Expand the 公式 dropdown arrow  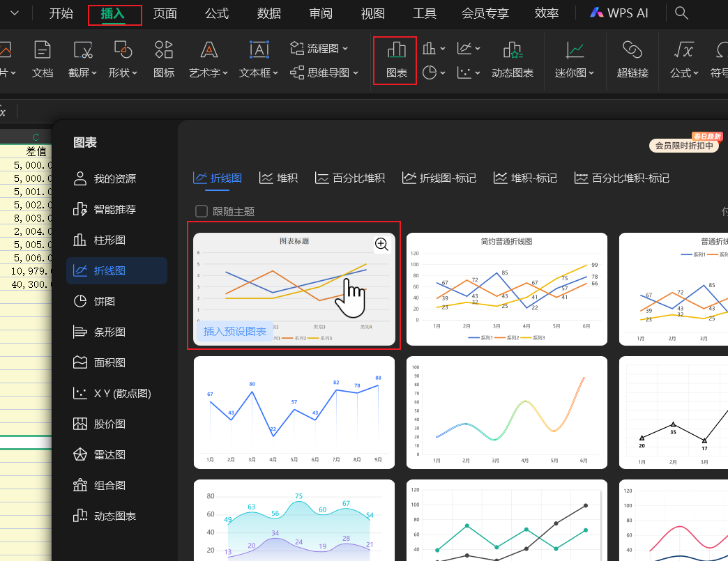tap(695, 73)
